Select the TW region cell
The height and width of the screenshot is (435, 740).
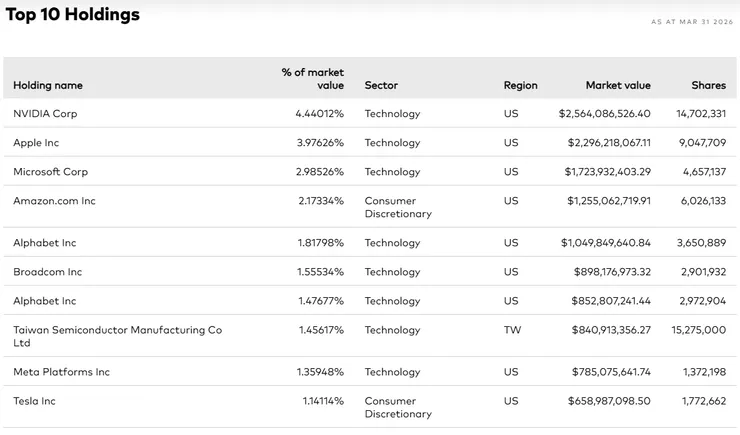click(x=512, y=330)
